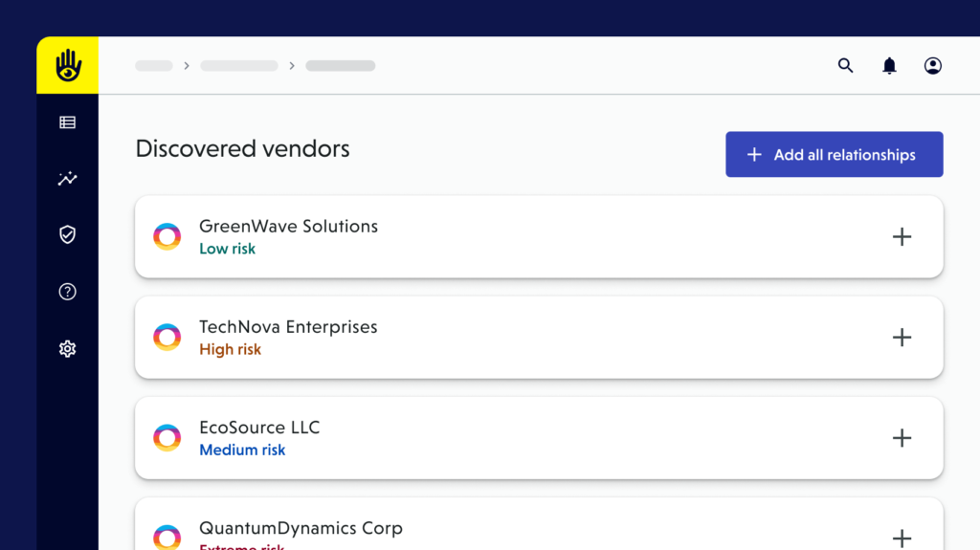Click the TechNova Enterprises logo thumbnail
Viewport: 980px width, 550px height.
pyautogui.click(x=167, y=338)
